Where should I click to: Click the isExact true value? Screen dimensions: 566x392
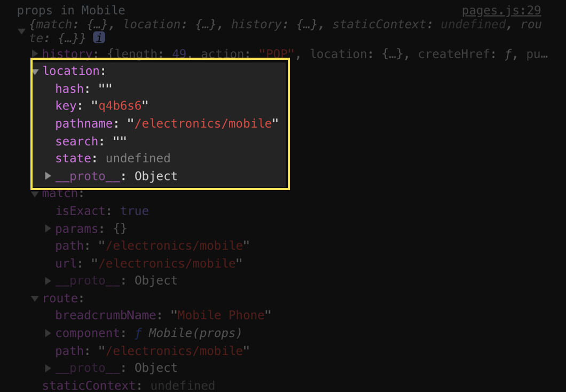coord(134,211)
